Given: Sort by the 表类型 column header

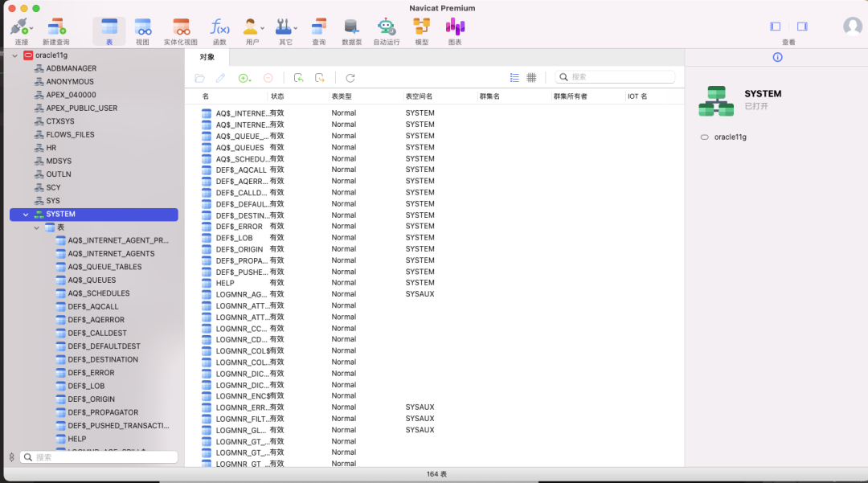Looking at the screenshot, I should [x=342, y=96].
